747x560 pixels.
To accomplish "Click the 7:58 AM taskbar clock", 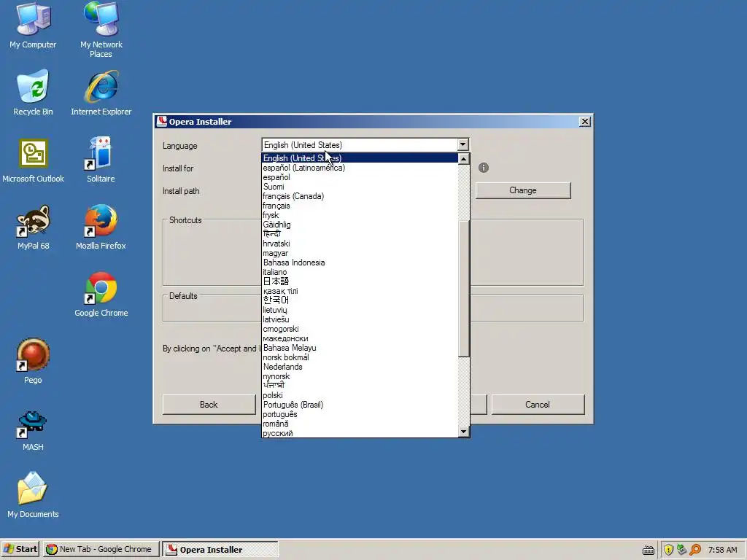I will (722, 550).
